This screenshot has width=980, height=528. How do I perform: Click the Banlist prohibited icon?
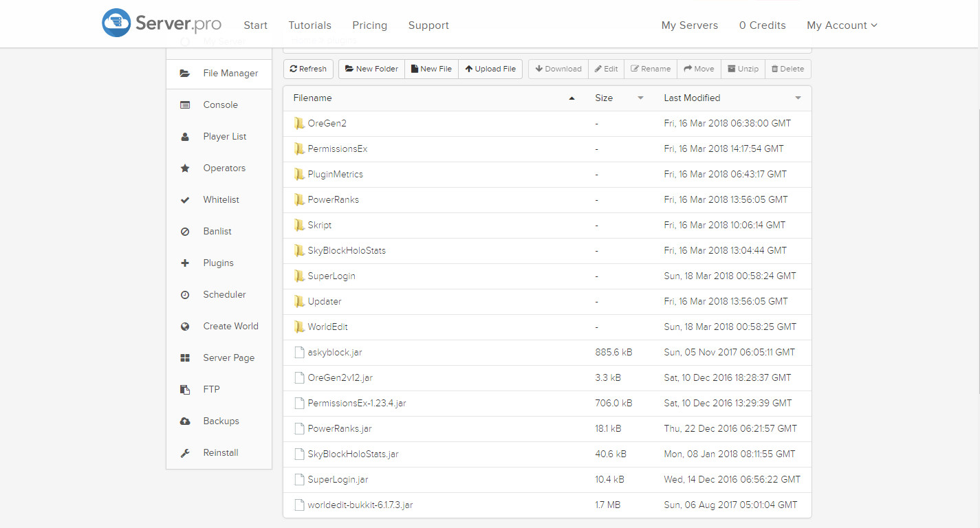click(185, 232)
